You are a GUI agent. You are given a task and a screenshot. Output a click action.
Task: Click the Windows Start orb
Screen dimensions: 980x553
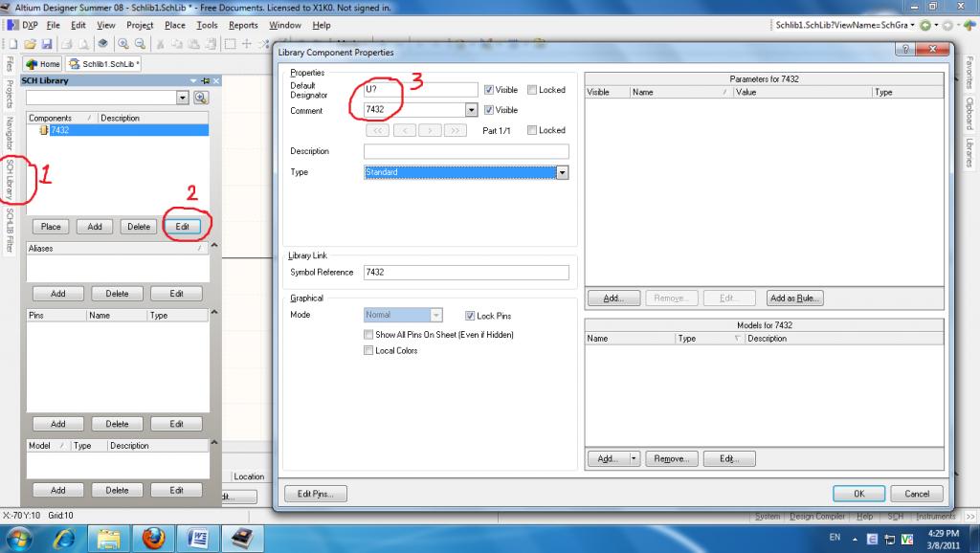[19, 538]
